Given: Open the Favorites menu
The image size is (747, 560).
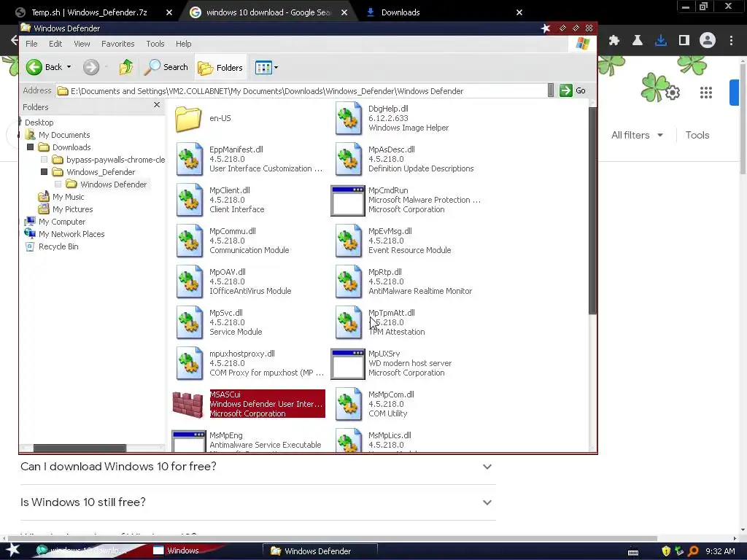Looking at the screenshot, I should [117, 44].
